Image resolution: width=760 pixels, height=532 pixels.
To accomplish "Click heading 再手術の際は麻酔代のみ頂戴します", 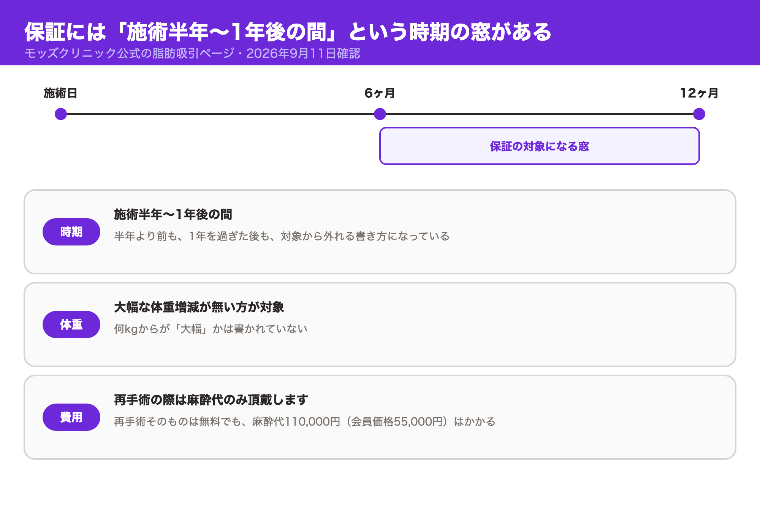I will tap(211, 400).
